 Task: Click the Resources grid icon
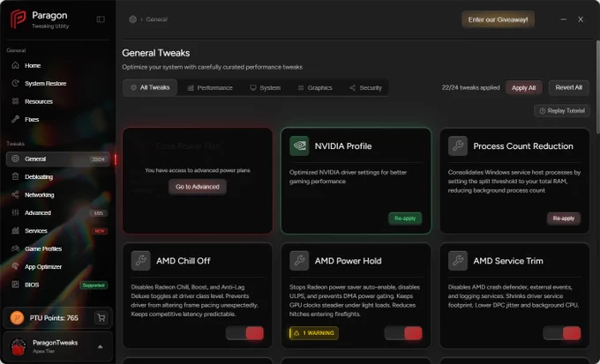(x=15, y=101)
